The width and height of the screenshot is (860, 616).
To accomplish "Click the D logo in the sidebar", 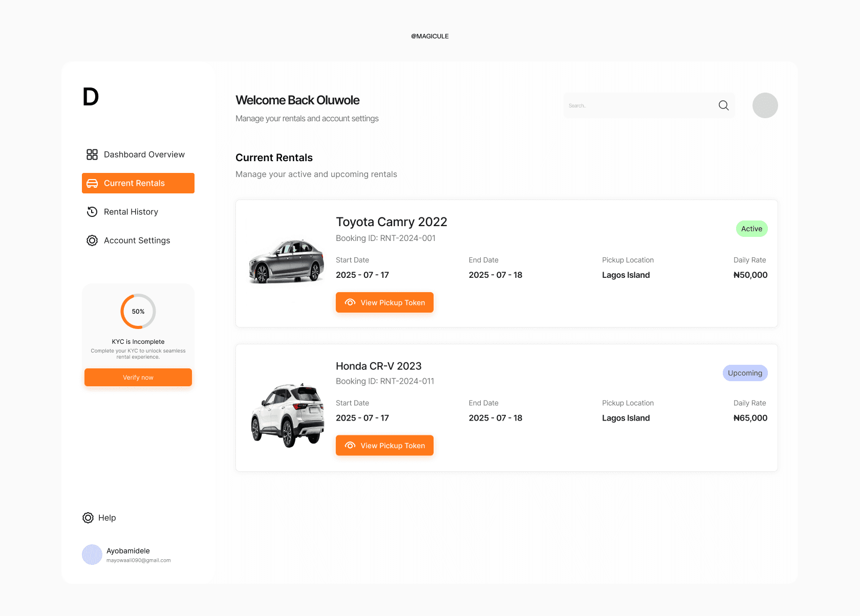I will tap(91, 97).
